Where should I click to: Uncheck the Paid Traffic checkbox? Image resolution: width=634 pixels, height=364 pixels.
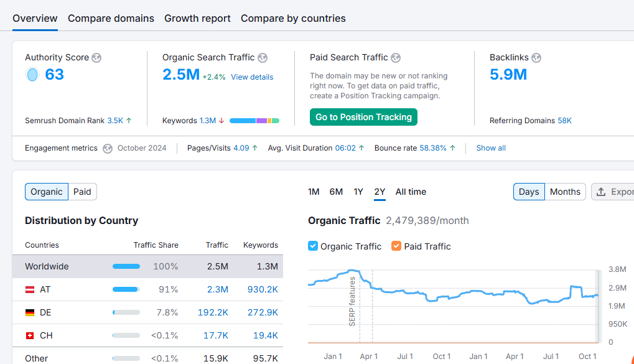396,246
